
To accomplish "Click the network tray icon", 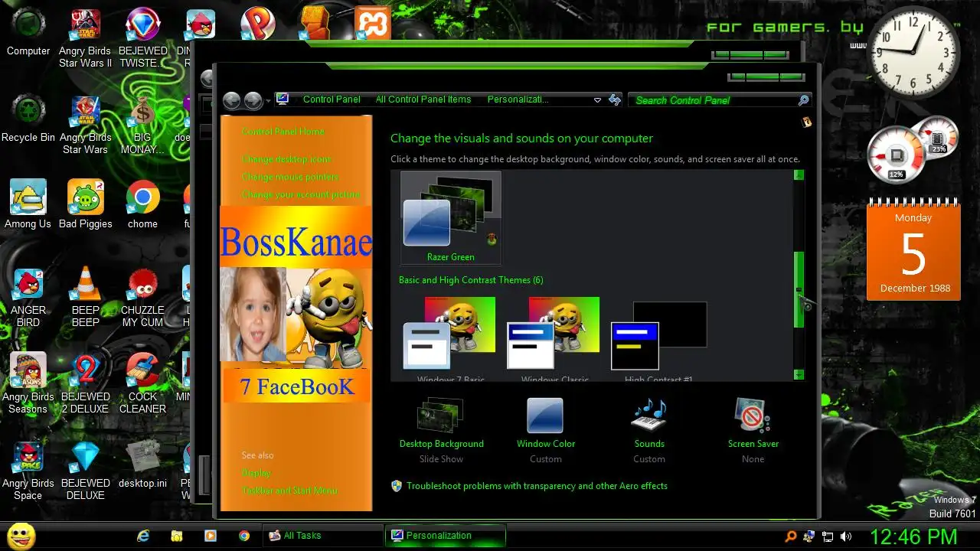I will point(828,536).
